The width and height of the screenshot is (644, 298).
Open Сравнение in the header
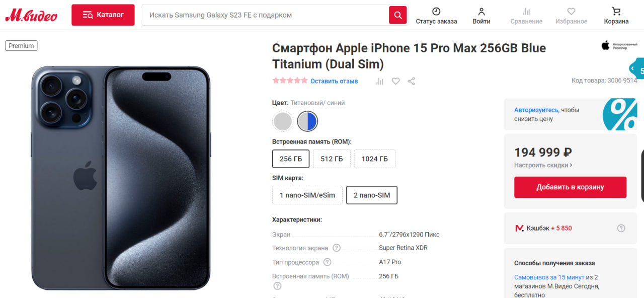point(526,16)
